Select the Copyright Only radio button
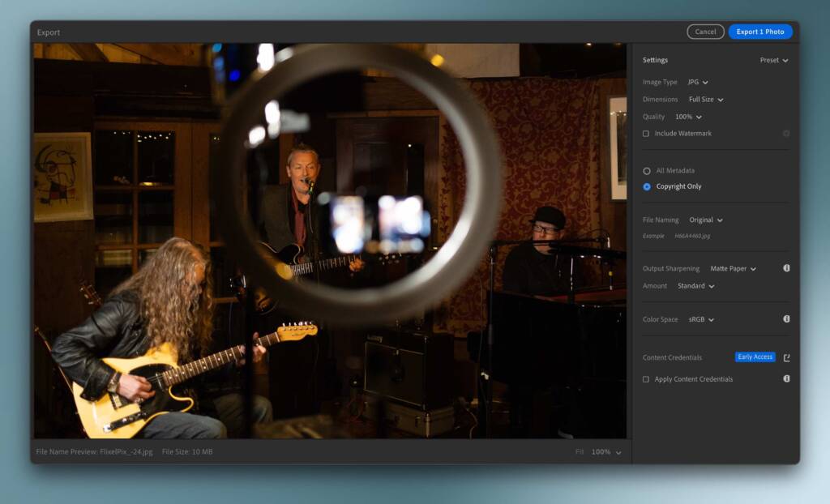 647,187
